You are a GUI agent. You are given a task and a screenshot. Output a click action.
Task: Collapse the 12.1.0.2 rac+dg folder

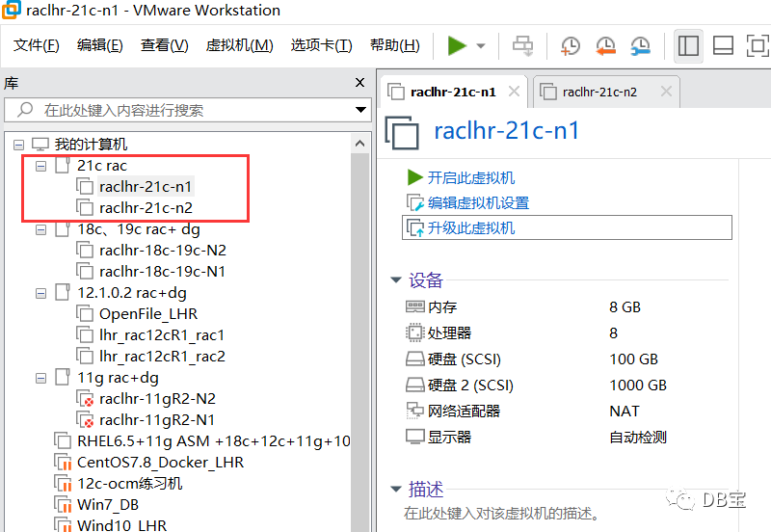click(40, 294)
